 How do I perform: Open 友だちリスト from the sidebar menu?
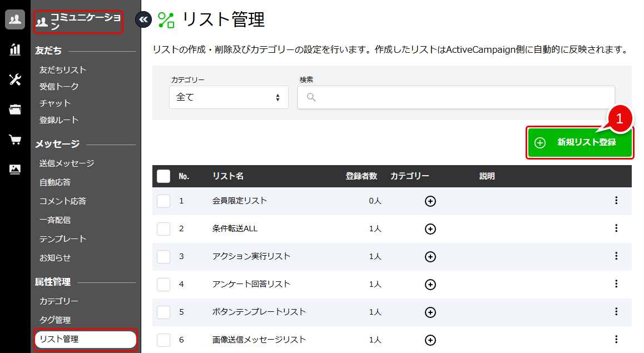coord(61,69)
